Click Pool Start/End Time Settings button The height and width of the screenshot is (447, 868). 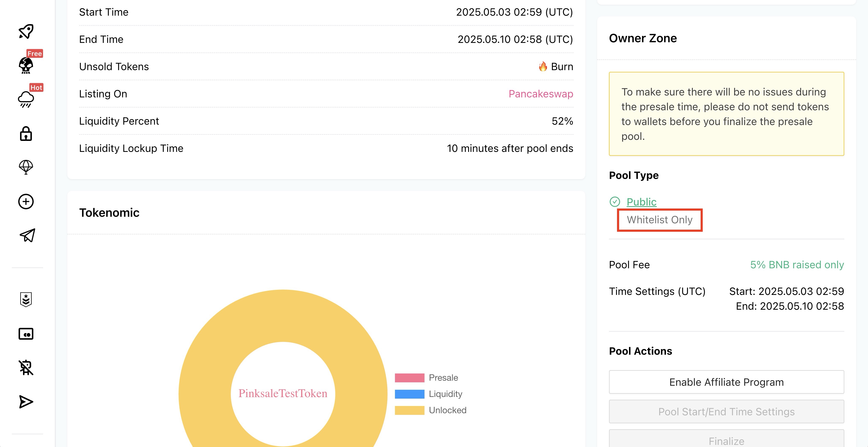point(727,412)
